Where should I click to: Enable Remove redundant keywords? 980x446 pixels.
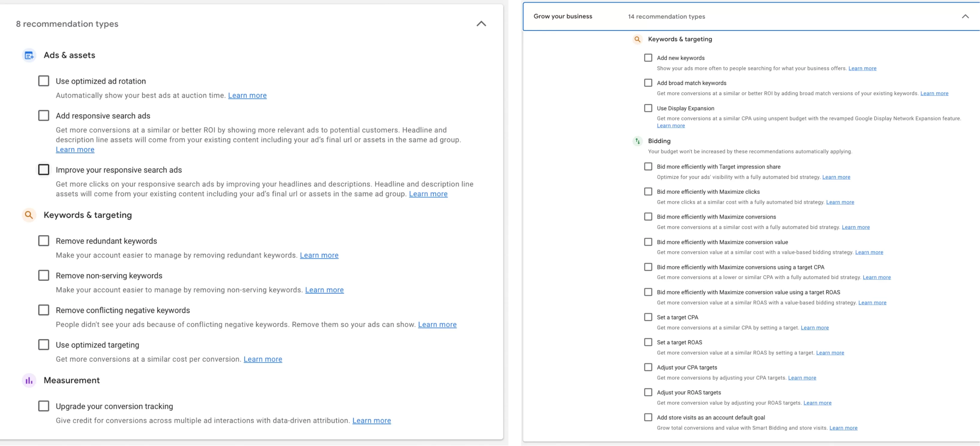[44, 241]
